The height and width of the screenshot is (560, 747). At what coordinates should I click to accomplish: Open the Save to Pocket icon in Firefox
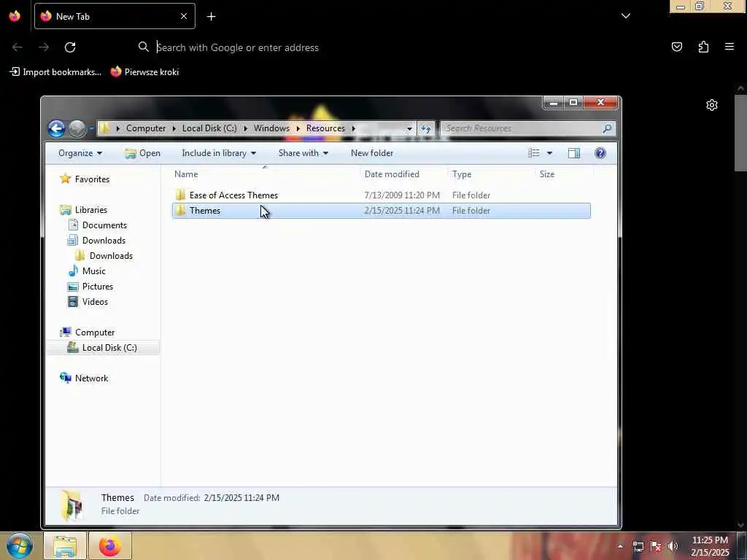point(676,47)
